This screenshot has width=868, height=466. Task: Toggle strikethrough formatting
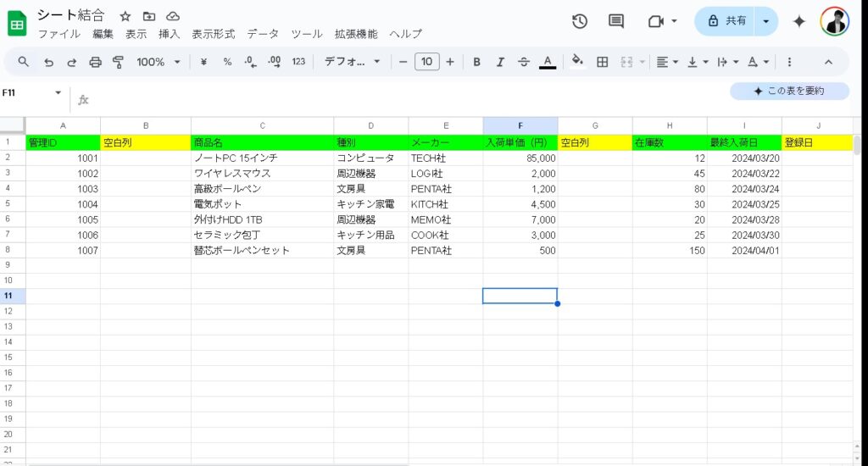tap(524, 62)
